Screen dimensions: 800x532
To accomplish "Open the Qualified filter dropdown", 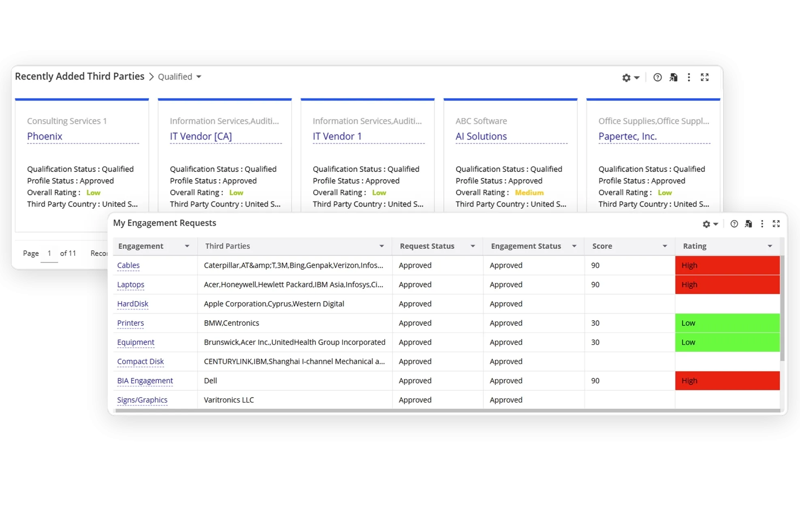I will (x=179, y=77).
